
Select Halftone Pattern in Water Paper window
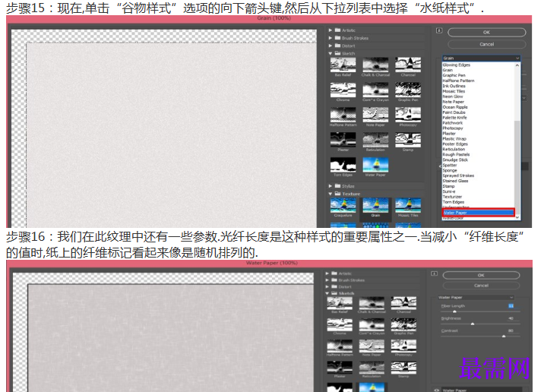pyautogui.click(x=340, y=346)
